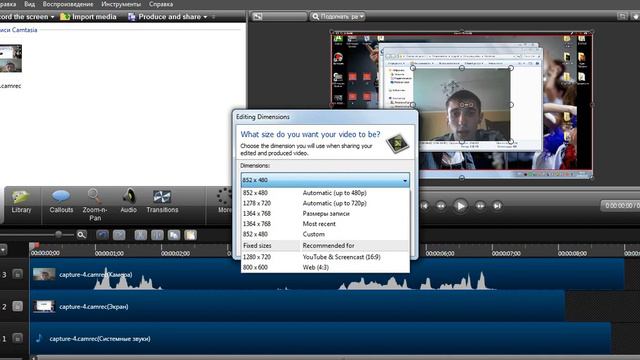The height and width of the screenshot is (360, 640).
Task: Open the Transitions tab
Action: pos(162,202)
